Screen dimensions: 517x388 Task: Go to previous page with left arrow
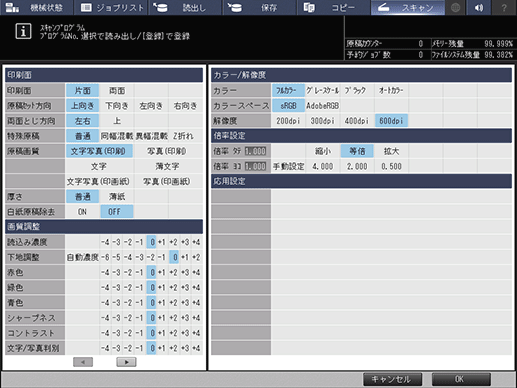click(x=83, y=362)
